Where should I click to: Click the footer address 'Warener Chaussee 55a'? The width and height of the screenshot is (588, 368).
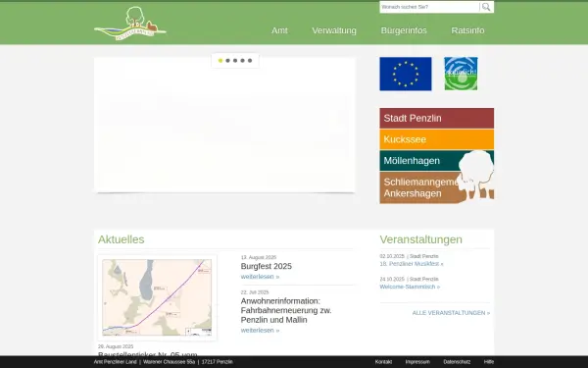click(x=169, y=362)
